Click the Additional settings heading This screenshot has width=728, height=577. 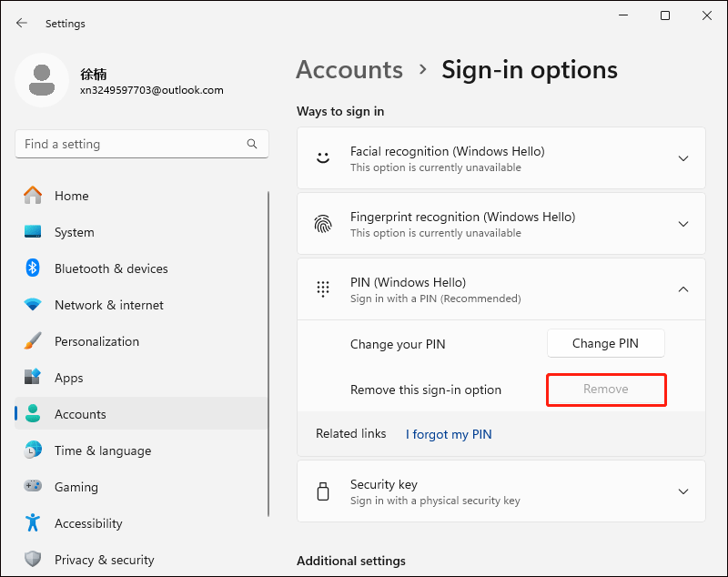351,561
